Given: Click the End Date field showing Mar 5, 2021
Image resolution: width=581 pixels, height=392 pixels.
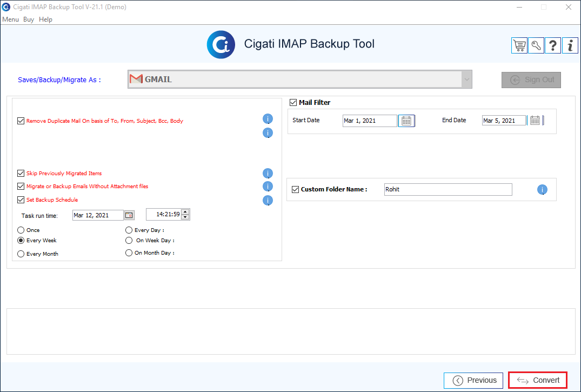Looking at the screenshot, I should pos(504,121).
